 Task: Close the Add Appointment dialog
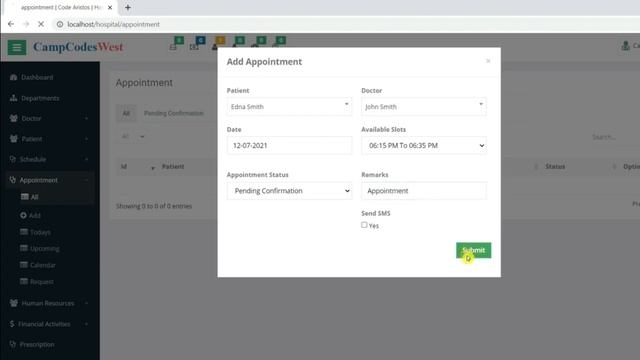[488, 61]
